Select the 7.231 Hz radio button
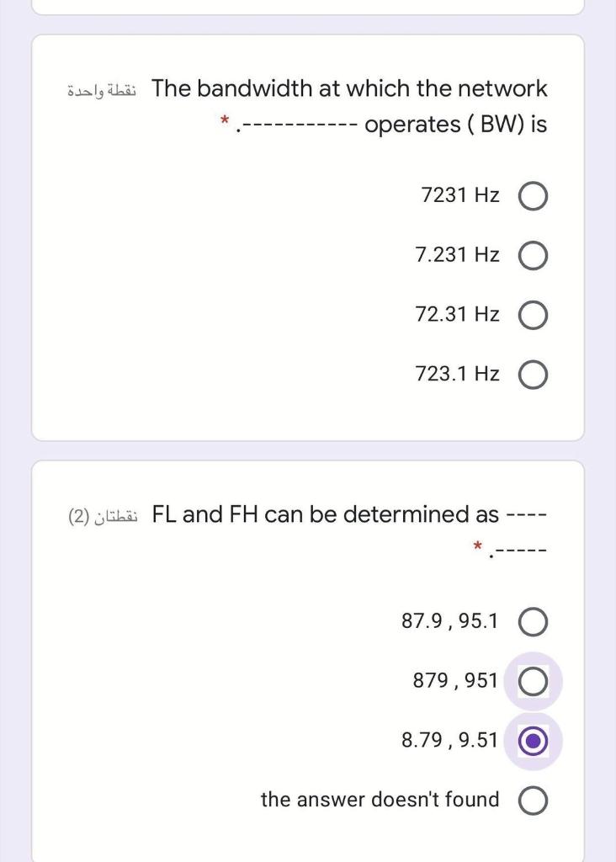This screenshot has width=616, height=862. point(534,254)
